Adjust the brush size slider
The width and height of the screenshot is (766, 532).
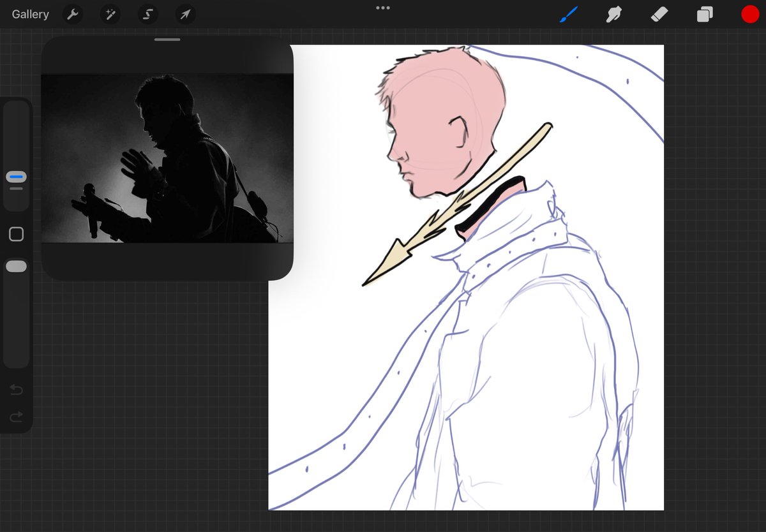(x=15, y=177)
